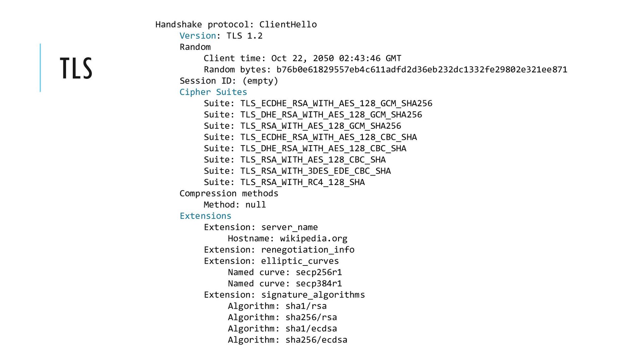Click the Client time line
Viewport: 644px width, 362px height.
pyautogui.click(x=303, y=58)
